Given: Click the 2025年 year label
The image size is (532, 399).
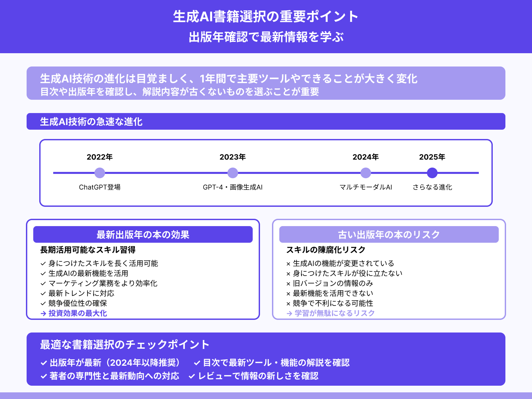Looking at the screenshot, I should click(x=432, y=157).
